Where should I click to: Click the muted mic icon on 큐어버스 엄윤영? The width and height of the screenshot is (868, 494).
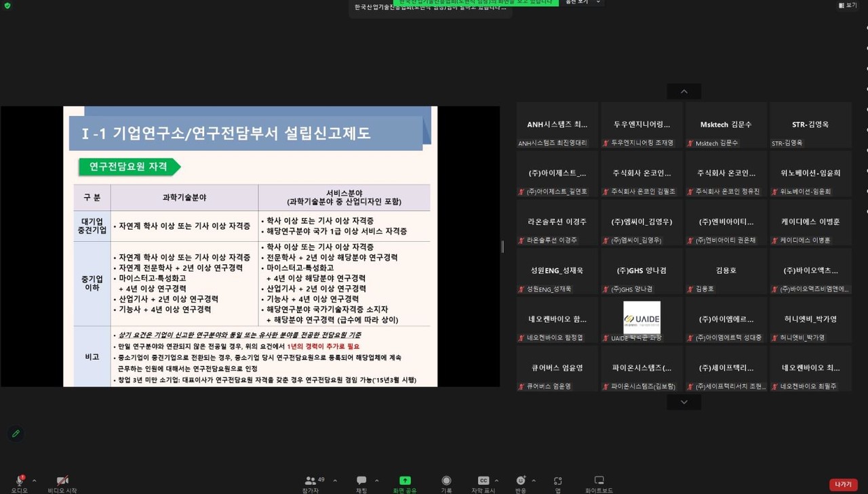(x=522, y=386)
